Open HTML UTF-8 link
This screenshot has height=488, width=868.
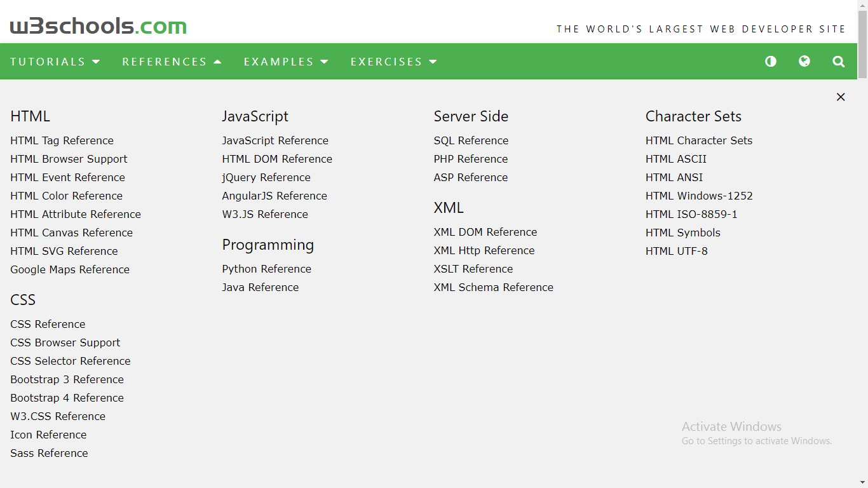pyautogui.click(x=677, y=251)
